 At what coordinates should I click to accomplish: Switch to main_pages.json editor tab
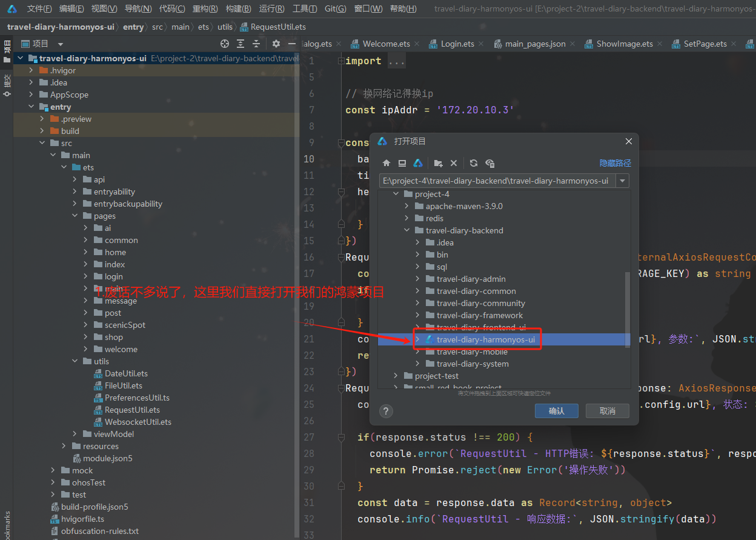coord(535,44)
